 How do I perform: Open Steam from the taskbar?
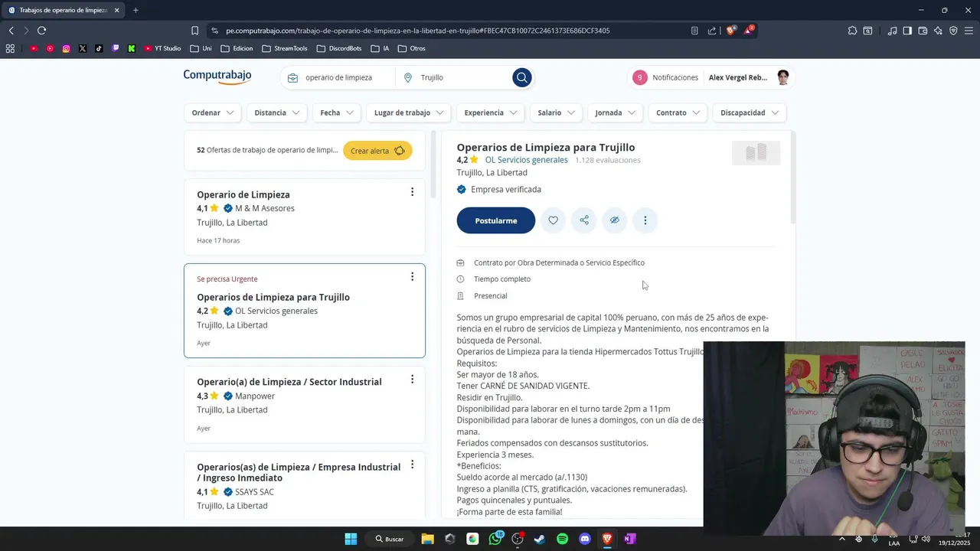(x=540, y=539)
